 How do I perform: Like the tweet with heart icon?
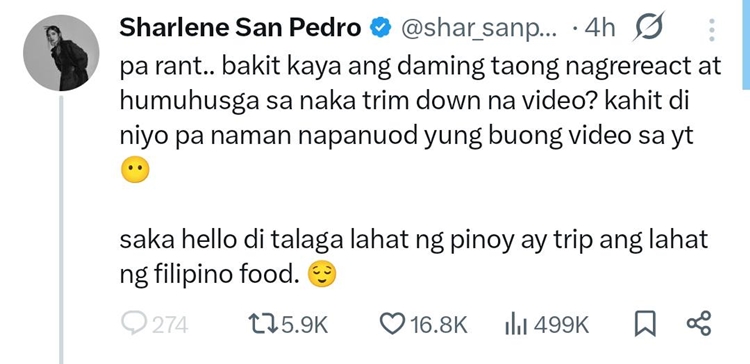point(392,325)
